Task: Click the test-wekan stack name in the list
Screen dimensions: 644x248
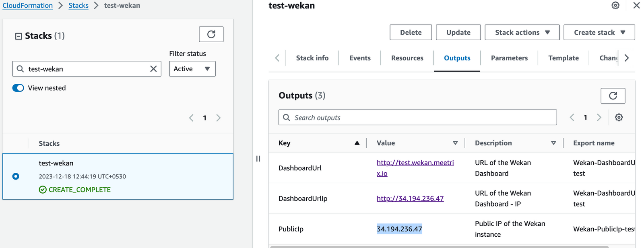Action: (56, 163)
